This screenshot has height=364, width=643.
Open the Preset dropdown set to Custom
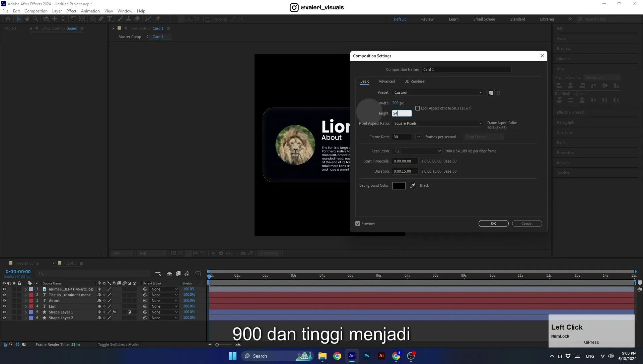438,93
